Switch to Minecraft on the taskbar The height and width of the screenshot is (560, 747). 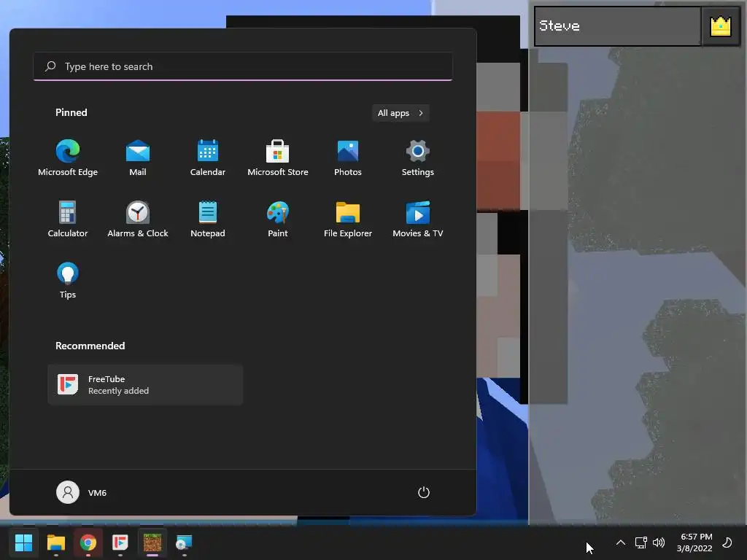coord(152,542)
